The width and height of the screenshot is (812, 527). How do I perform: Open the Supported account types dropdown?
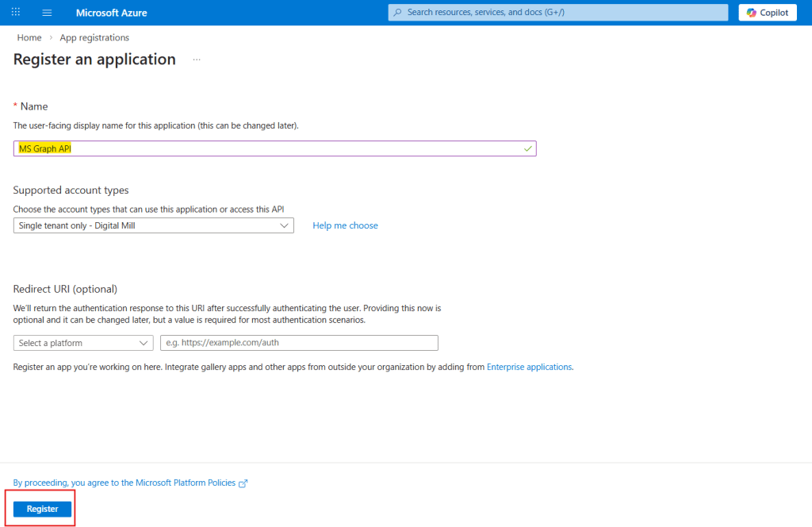point(153,225)
